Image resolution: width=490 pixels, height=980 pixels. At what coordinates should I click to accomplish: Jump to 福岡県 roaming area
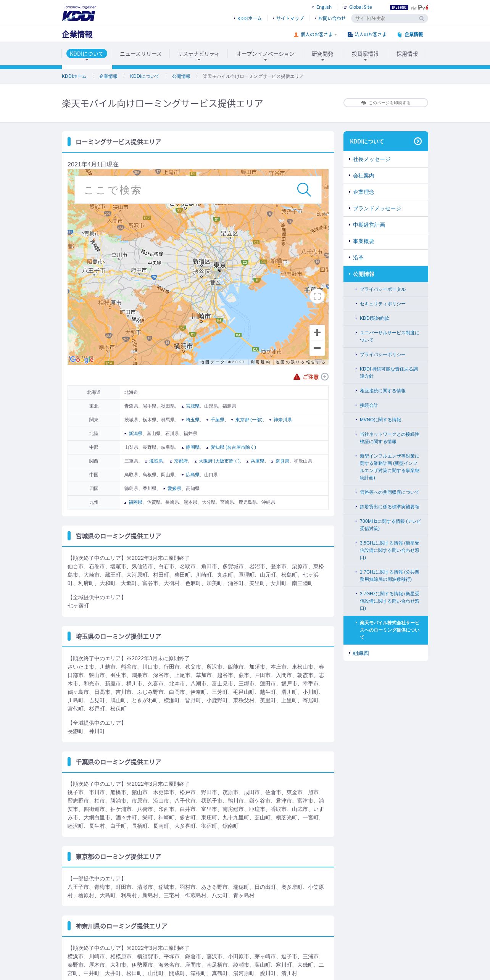pos(135,502)
